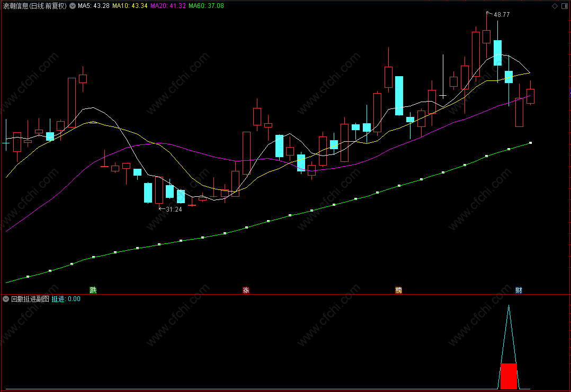Select the MA60 green average label

coord(206,6)
